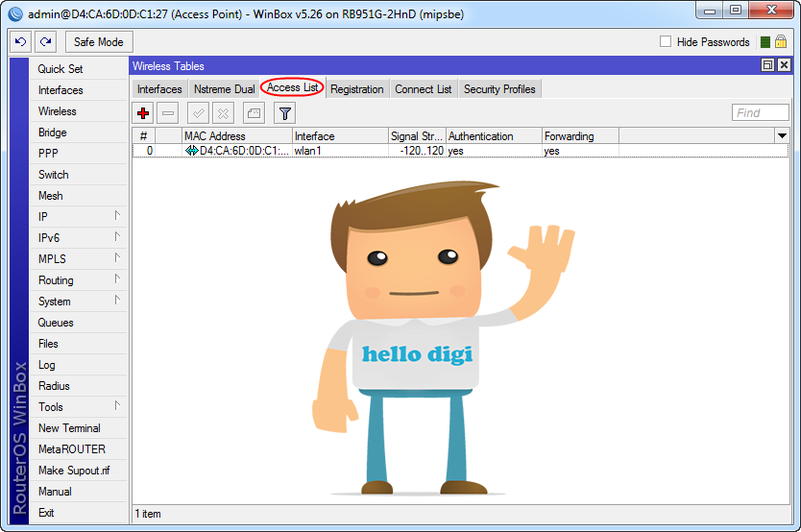
Task: Click the X Disable icon
Action: (x=223, y=113)
